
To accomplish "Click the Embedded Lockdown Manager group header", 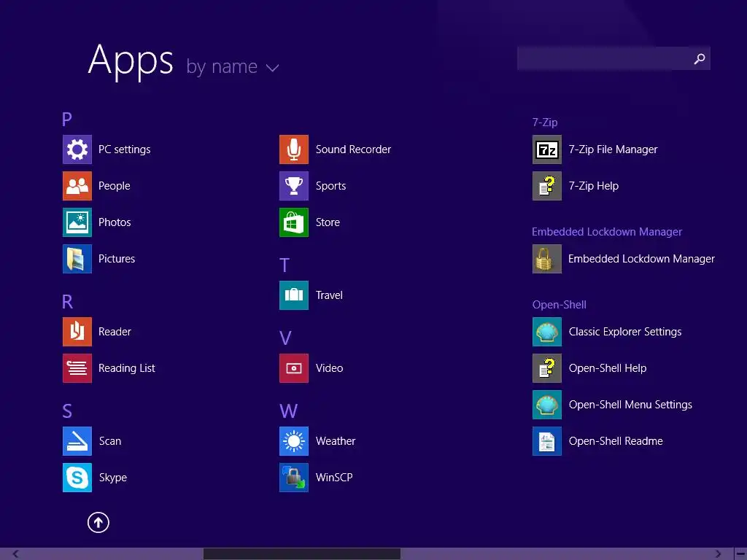I will [x=607, y=232].
